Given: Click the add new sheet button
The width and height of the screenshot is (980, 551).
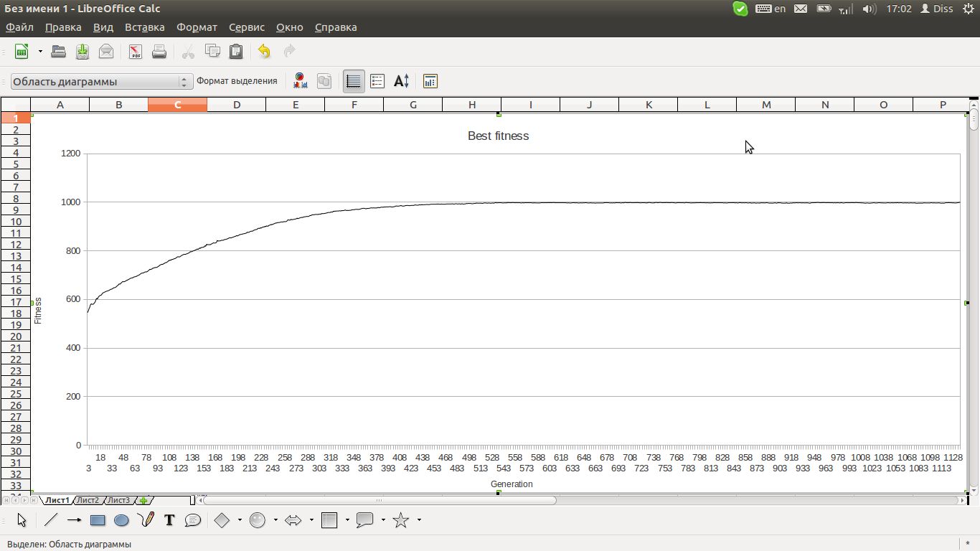Looking at the screenshot, I should point(143,500).
